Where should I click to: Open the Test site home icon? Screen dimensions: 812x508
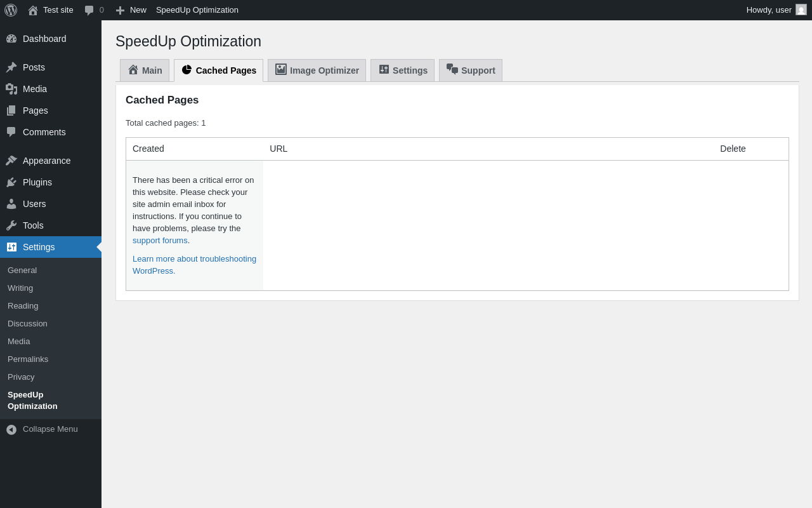tap(33, 10)
